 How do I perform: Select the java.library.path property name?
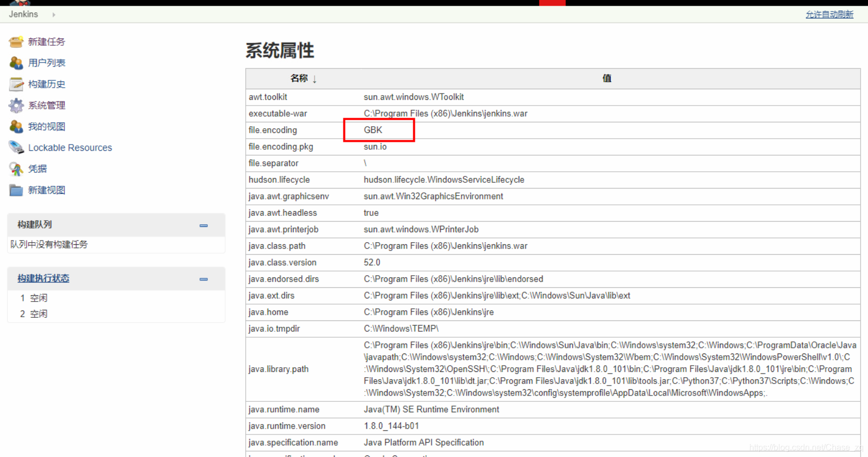278,369
